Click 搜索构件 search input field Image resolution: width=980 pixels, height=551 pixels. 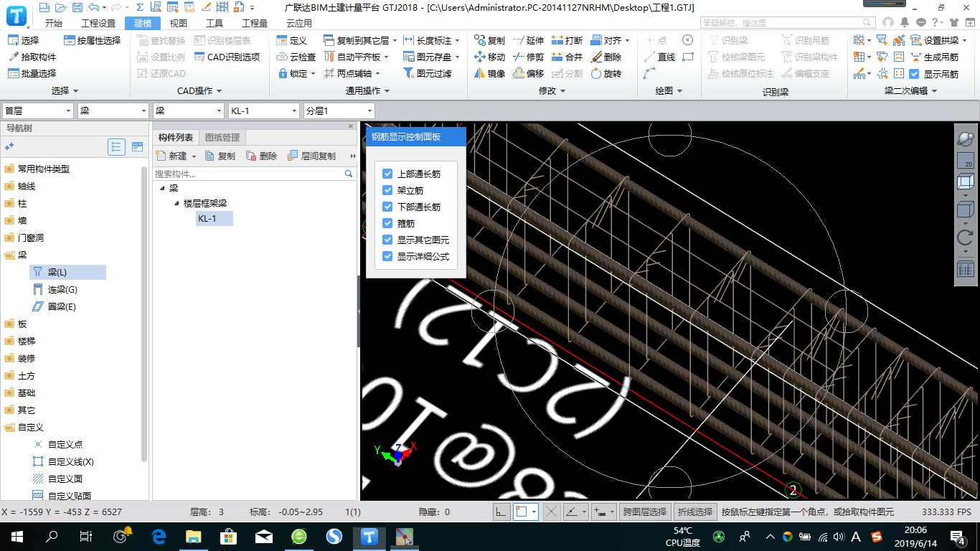(x=254, y=174)
